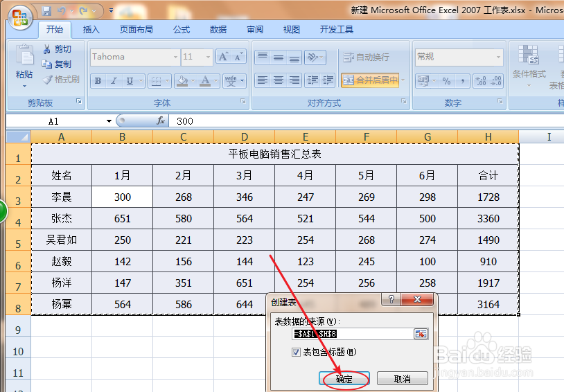
Task: Toggle 自动换行 wrap text
Action: coord(366,57)
